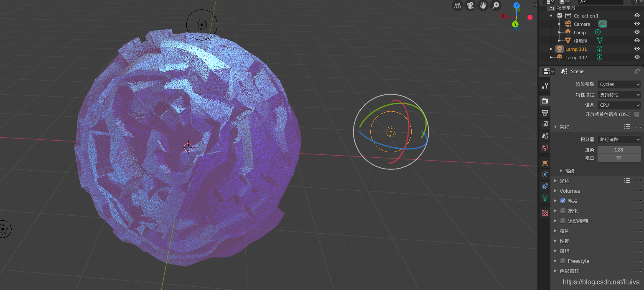Select the orange lamp rotation gizmo center
Image resolution: width=644 pixels, height=290 pixels.
coord(391,132)
